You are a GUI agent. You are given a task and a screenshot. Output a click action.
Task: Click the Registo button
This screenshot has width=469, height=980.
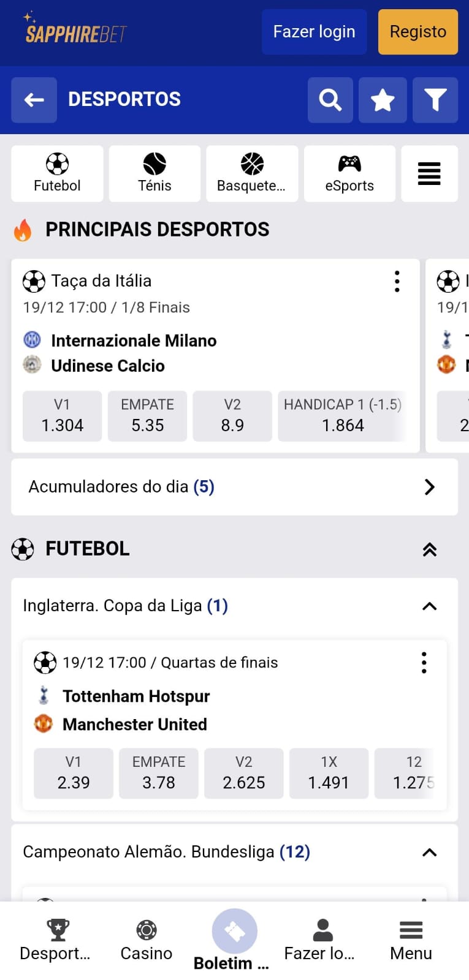click(418, 32)
